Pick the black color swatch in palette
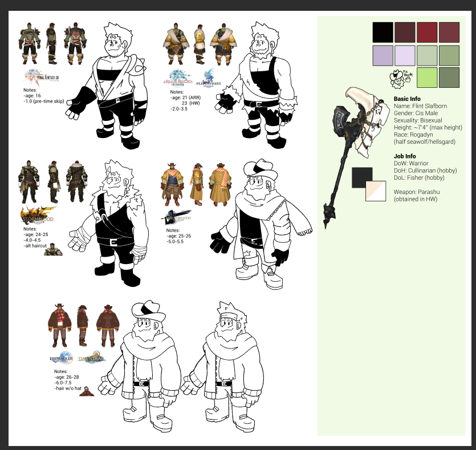The image size is (476, 450). click(x=383, y=32)
